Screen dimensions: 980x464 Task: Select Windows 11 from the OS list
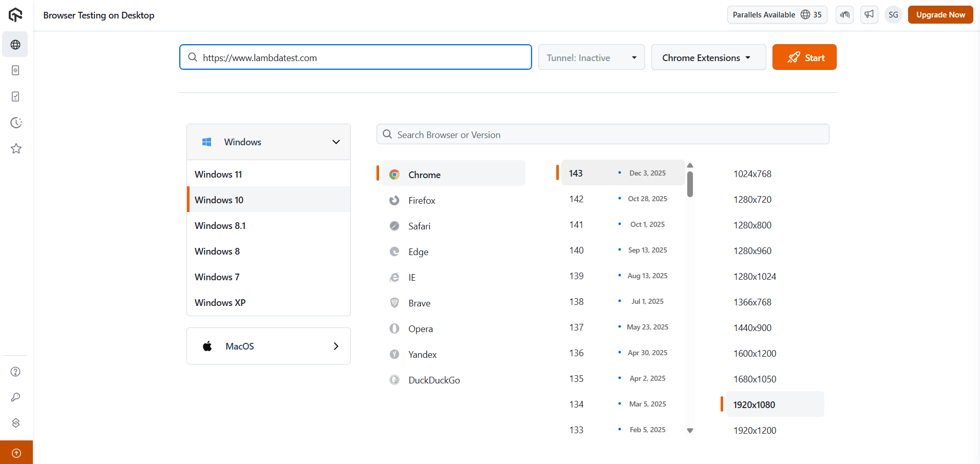(218, 174)
